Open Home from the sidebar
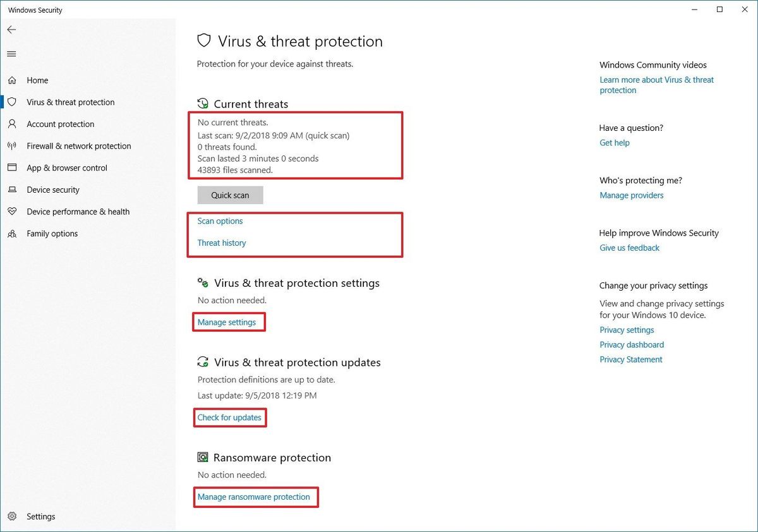758x532 pixels. (x=37, y=80)
